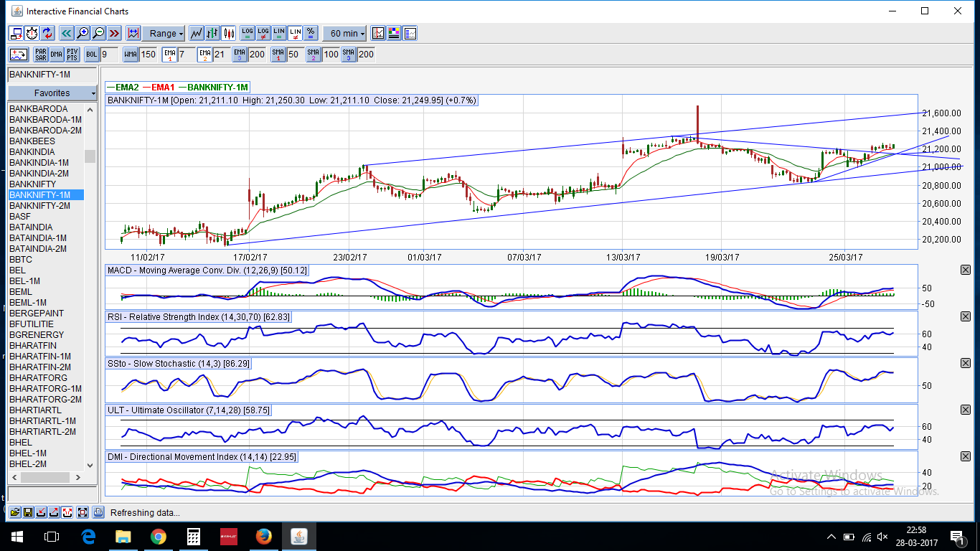Switch to OHLC bar chart style
Screen dimensions: 980x551
coord(212,33)
